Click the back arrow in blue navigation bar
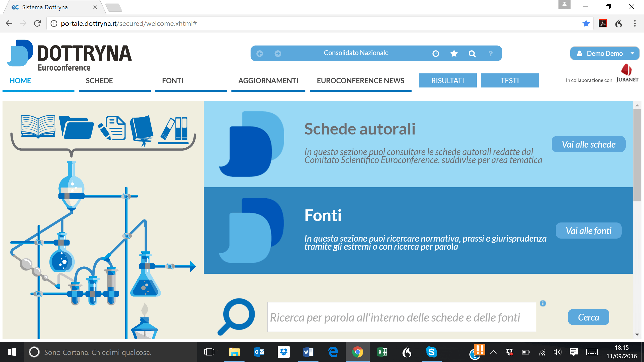Viewport: 644px width, 362px height. [x=260, y=54]
